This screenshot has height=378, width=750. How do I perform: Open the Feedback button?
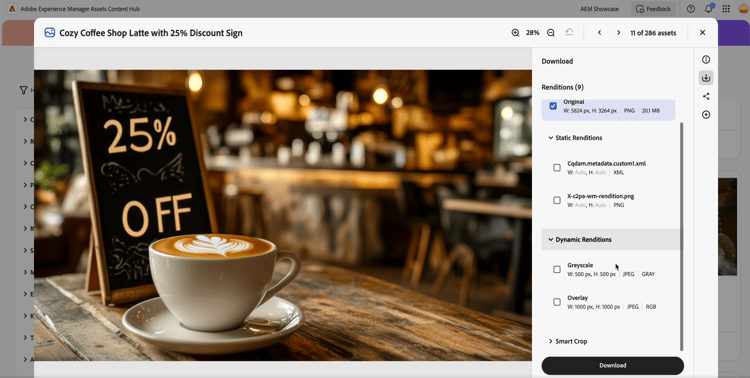653,9
